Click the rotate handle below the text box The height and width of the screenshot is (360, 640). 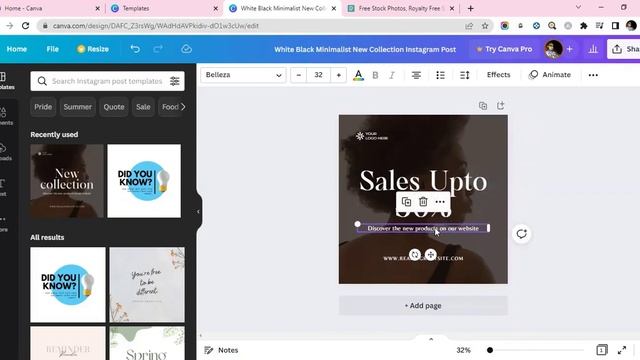pyautogui.click(x=415, y=255)
